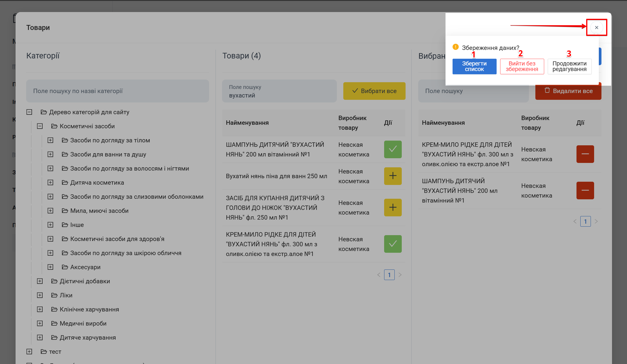The width and height of the screenshot is (627, 364).
Task: Toggle green checkmark for КРЕМ-МИЛО РІДКЕ row
Action: [393, 244]
